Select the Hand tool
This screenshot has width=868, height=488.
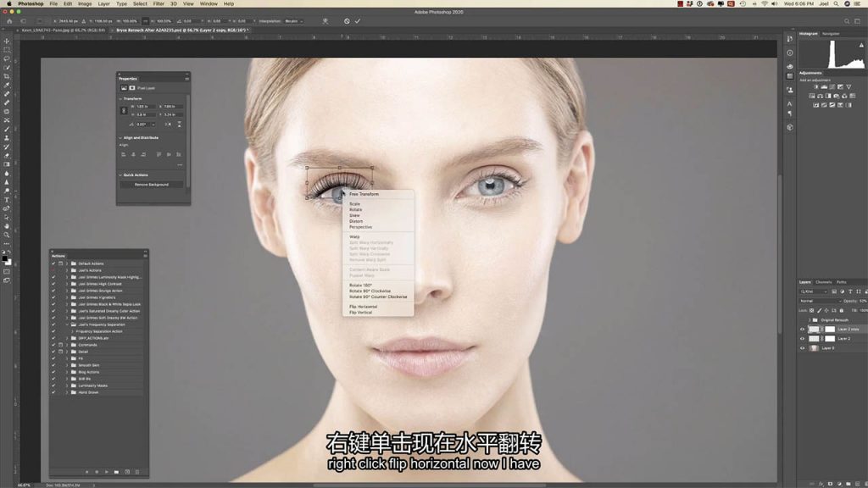(7, 226)
